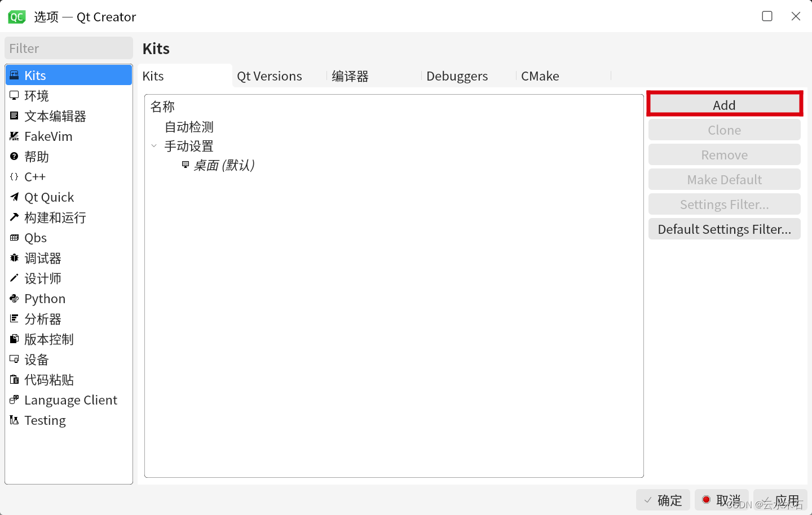Open the Language Client icon
The width and height of the screenshot is (812, 515).
[x=15, y=399]
